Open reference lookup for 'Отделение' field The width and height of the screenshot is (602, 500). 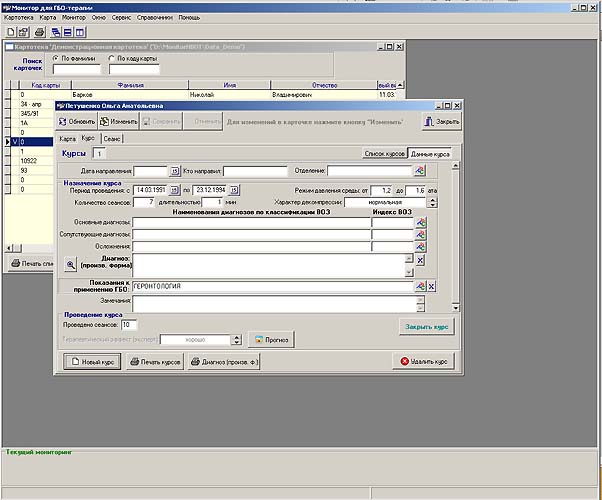[420, 171]
